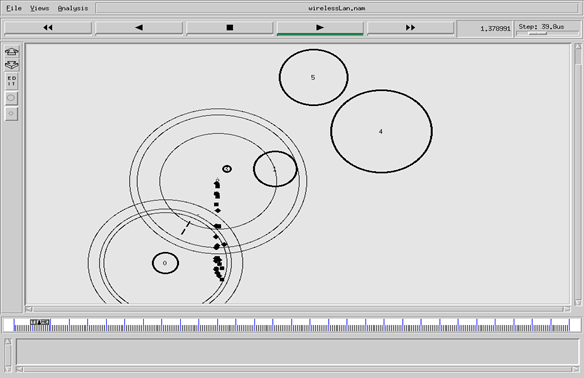Click the fast-forward double-arrow button
Screen dimensions: 584x378
410,28
